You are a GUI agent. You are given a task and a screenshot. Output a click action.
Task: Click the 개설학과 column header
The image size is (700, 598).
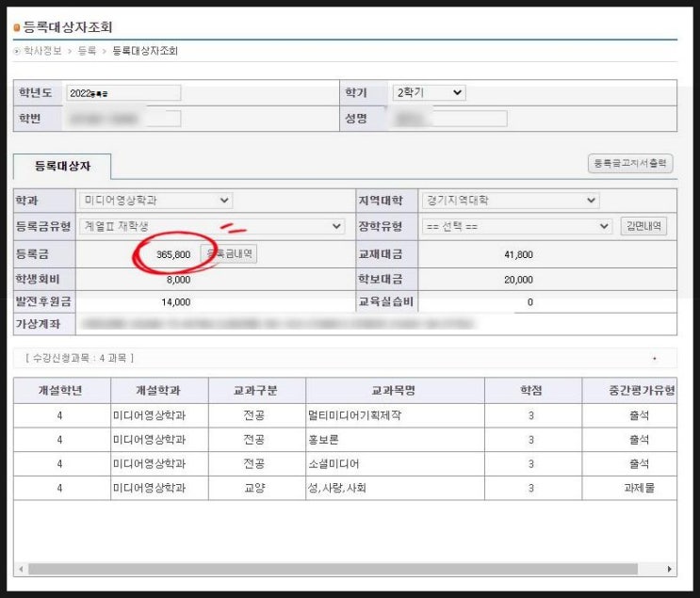point(159,391)
